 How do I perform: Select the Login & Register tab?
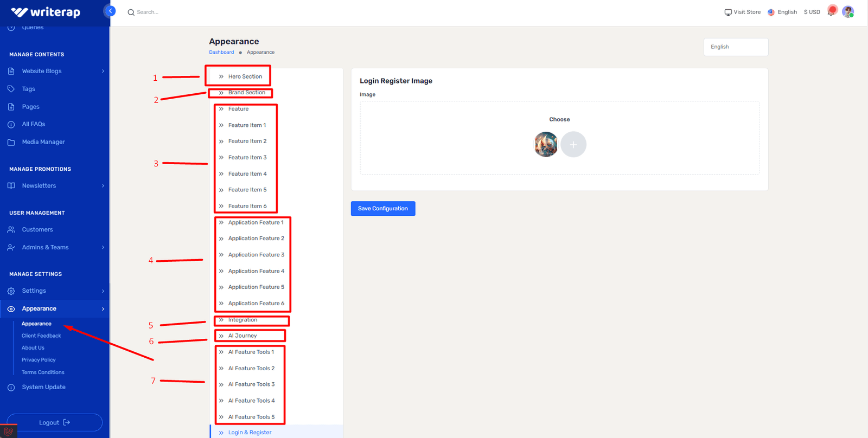coord(277,433)
